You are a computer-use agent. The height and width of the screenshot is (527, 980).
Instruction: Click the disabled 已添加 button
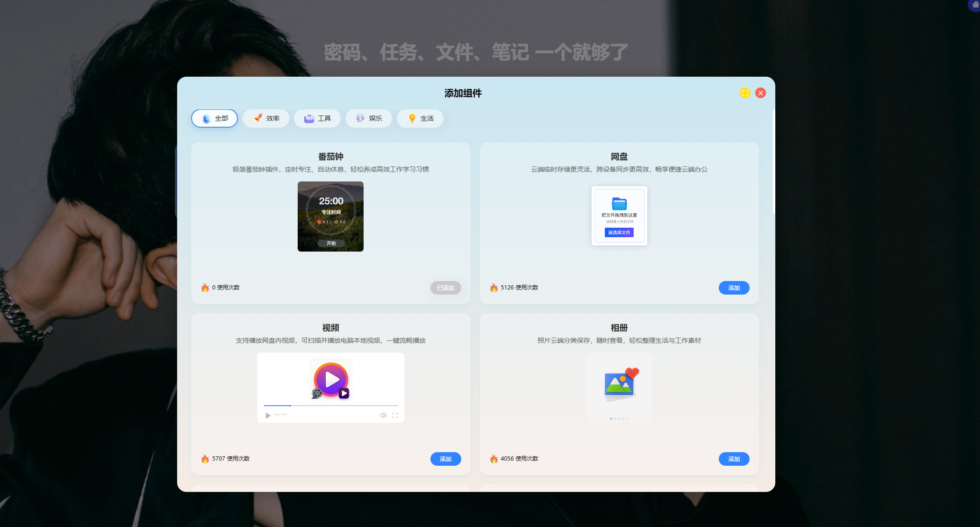coord(445,288)
